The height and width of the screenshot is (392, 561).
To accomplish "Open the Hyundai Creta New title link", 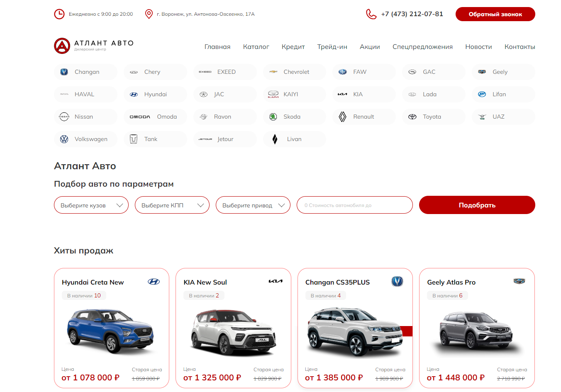I will click(x=93, y=282).
